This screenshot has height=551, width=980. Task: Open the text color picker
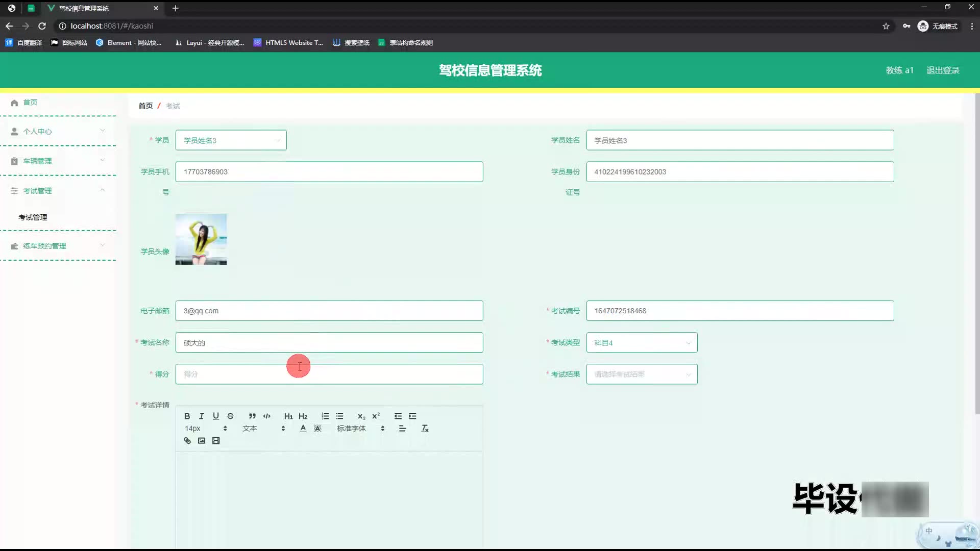point(303,429)
